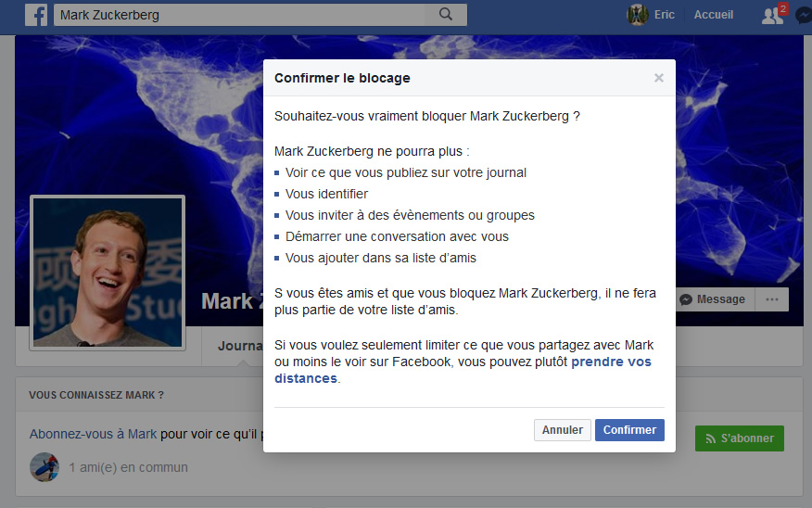The image size is (812, 508).
Task: Open the Messenger icon in top bar
Action: (805, 16)
